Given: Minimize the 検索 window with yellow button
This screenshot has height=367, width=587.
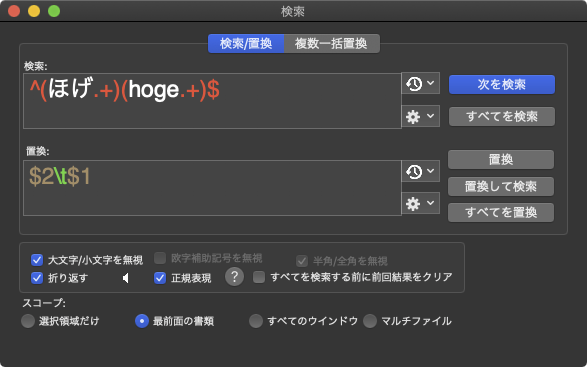Looking at the screenshot, I should point(34,11).
